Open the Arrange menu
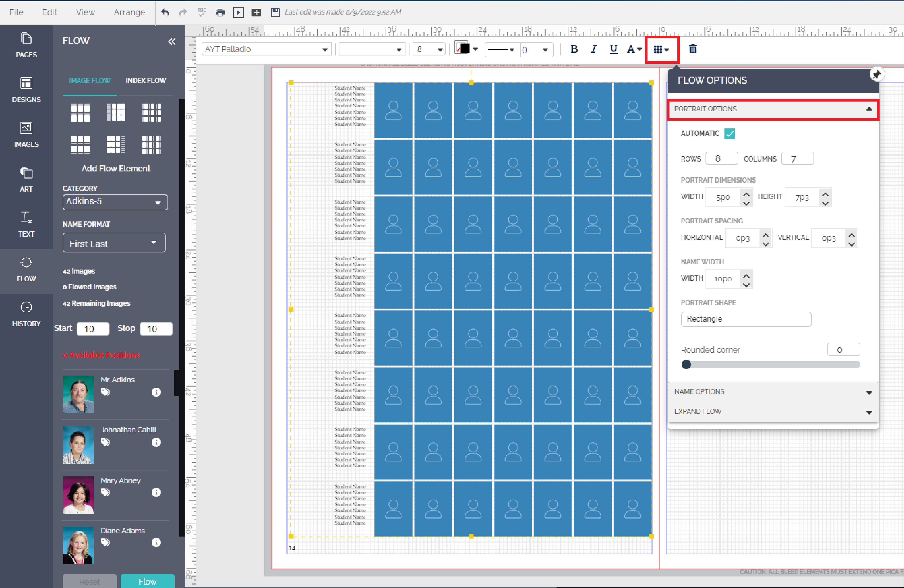 pyautogui.click(x=129, y=12)
